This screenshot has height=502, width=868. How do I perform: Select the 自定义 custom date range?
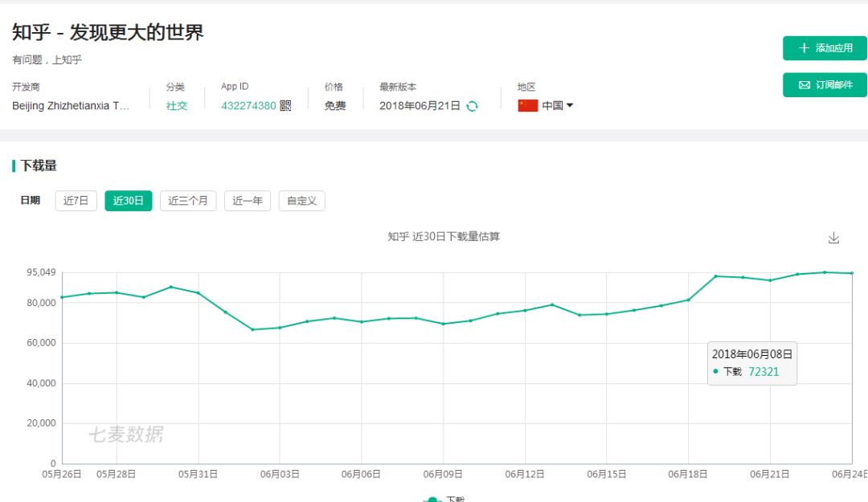click(301, 200)
